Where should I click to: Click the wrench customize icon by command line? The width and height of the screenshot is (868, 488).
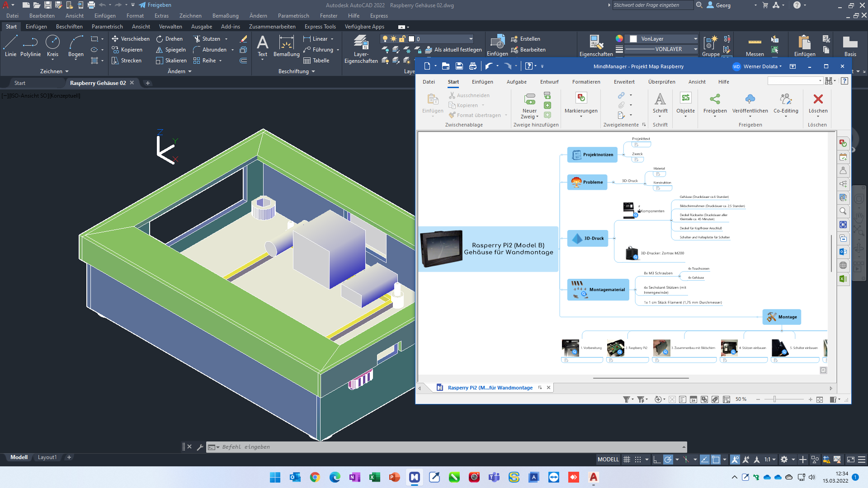(x=200, y=447)
